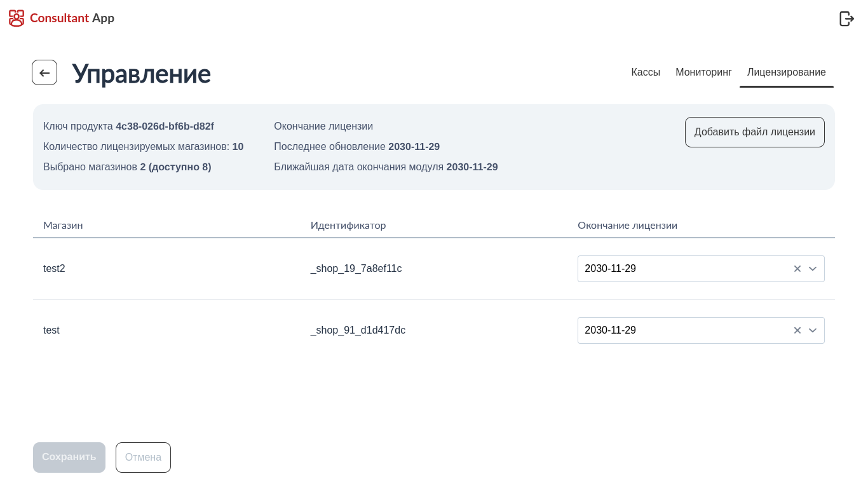Click the 2030-11-29 value in test row
This screenshot has width=868, height=488.
pyautogui.click(x=610, y=330)
